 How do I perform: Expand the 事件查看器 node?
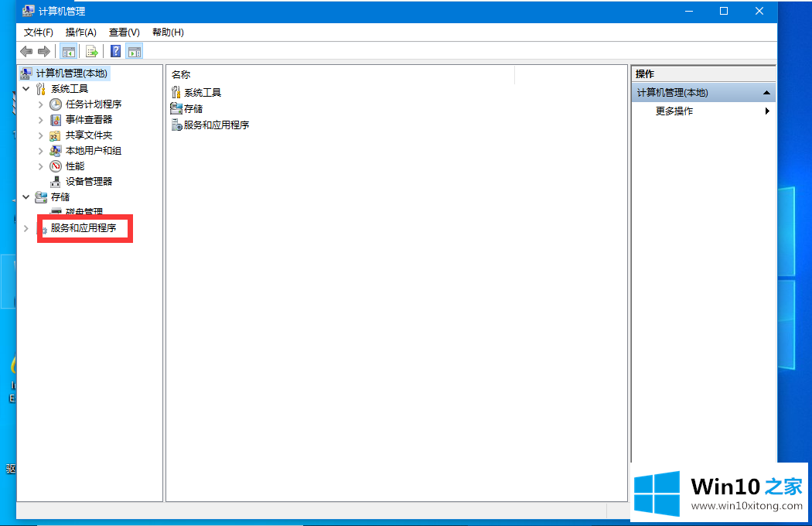click(x=41, y=120)
